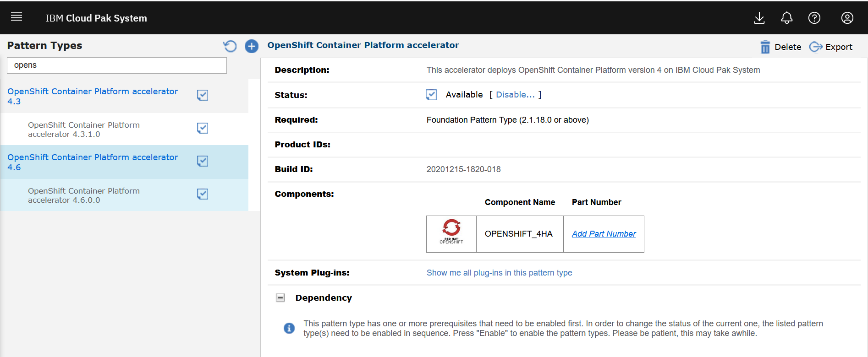Click the Dependency information icon
Viewport: 868px width, 357px height.
click(289, 328)
